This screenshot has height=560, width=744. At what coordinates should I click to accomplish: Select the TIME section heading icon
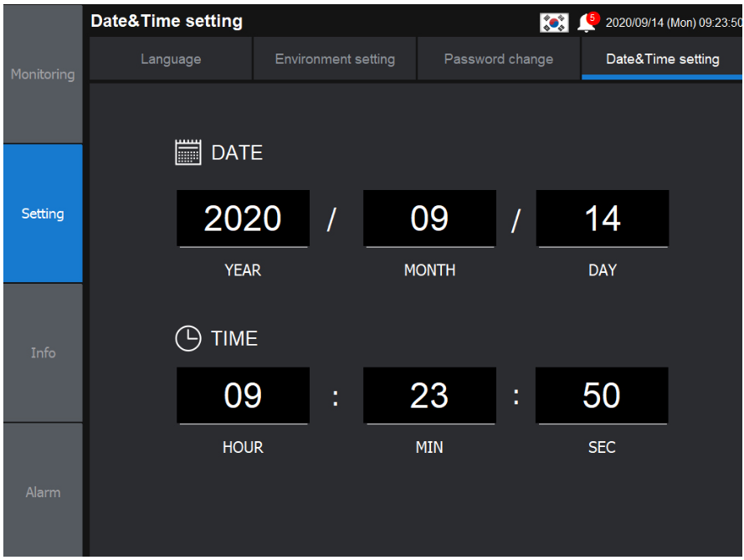189,337
